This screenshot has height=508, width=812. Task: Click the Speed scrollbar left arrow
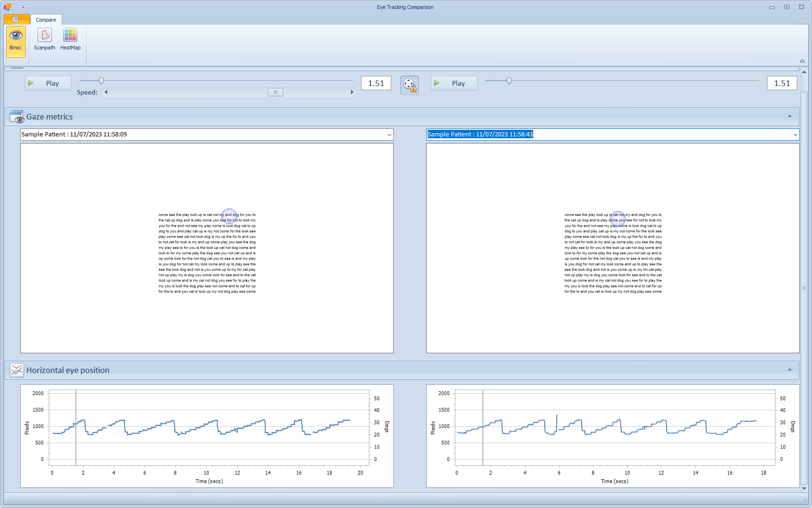point(106,92)
